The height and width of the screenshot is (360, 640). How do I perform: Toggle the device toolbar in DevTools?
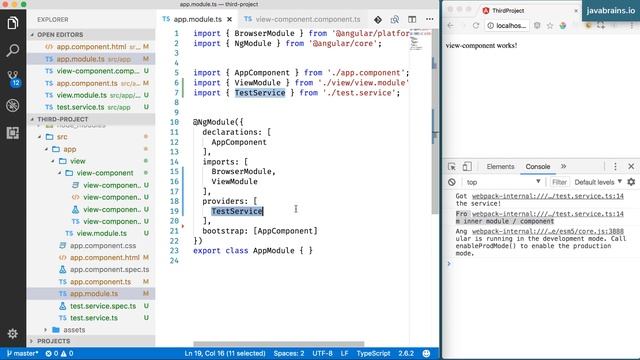[x=467, y=167]
